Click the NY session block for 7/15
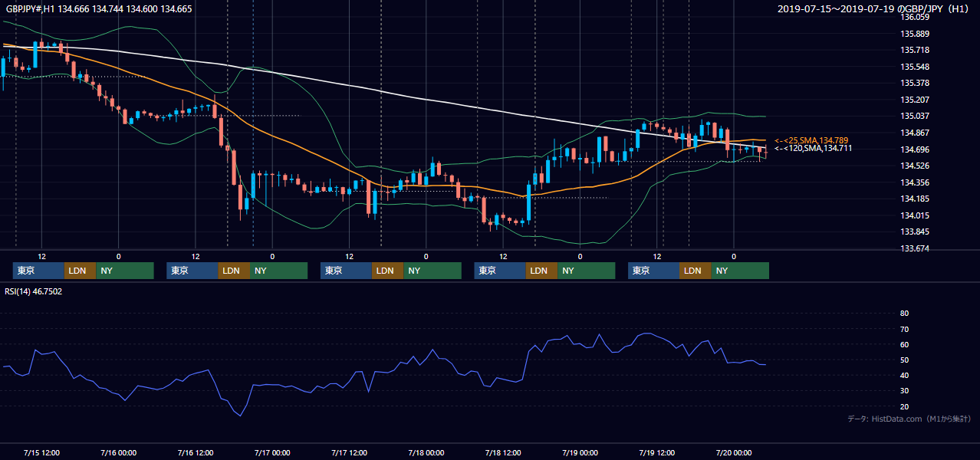980x460 pixels. (125, 271)
